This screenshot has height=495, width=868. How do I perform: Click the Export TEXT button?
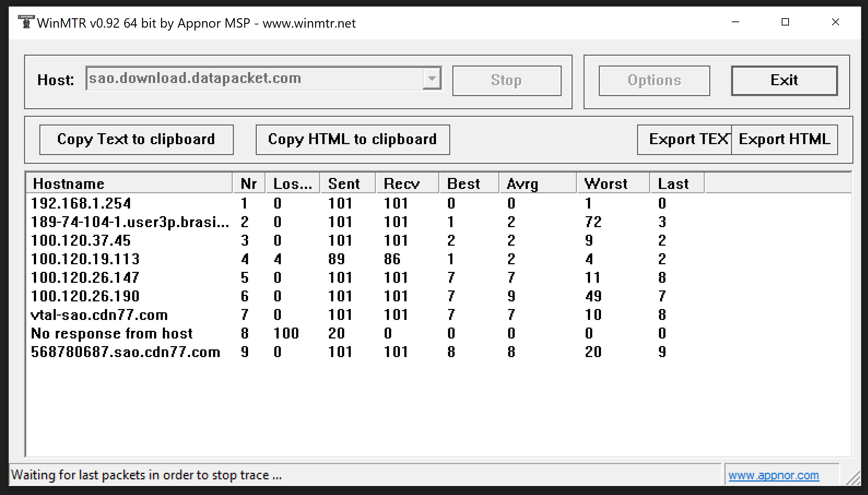(x=684, y=139)
